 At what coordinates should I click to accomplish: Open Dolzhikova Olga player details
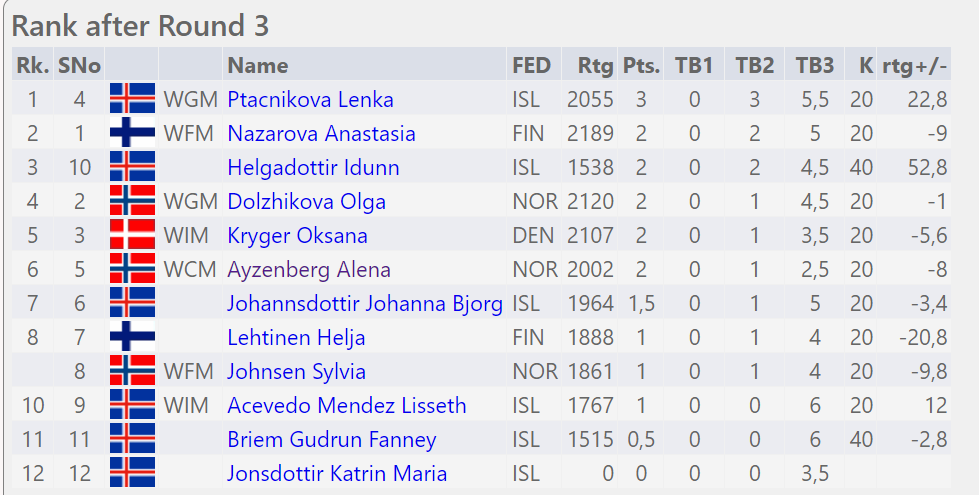tap(306, 201)
